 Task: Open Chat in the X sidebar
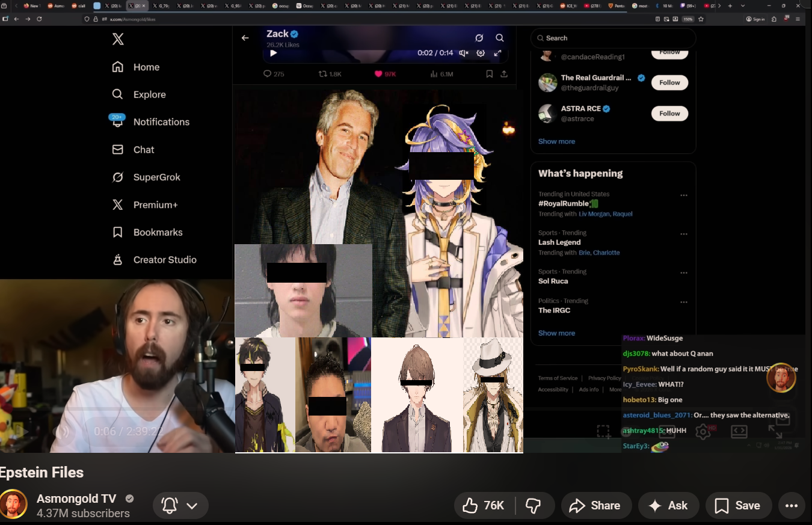pos(134,150)
